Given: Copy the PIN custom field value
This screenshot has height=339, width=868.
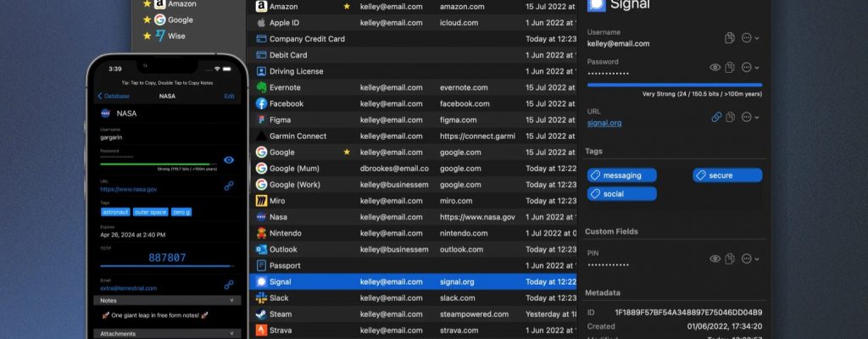Looking at the screenshot, I should [729, 258].
